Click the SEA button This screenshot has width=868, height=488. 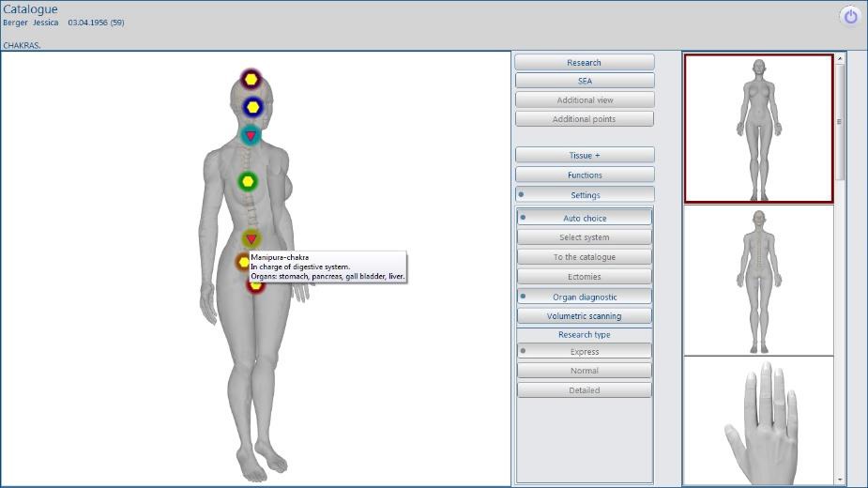tap(585, 81)
